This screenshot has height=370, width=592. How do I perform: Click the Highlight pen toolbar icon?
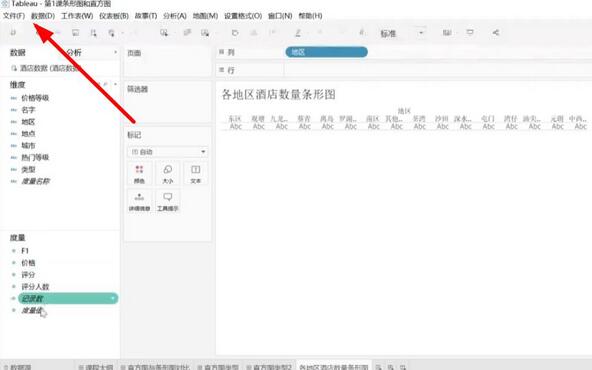click(298, 33)
